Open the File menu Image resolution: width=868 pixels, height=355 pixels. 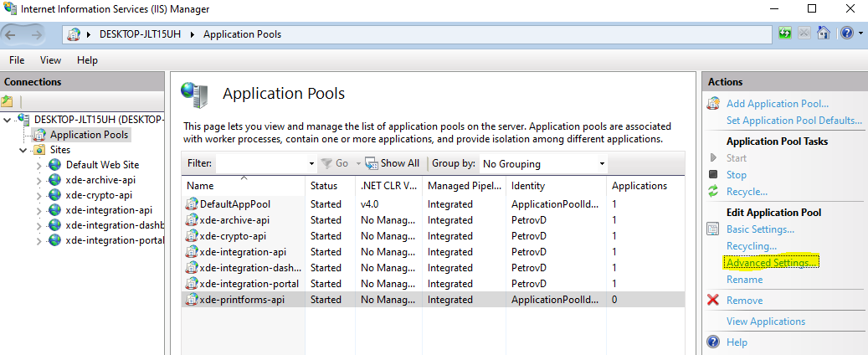point(17,59)
